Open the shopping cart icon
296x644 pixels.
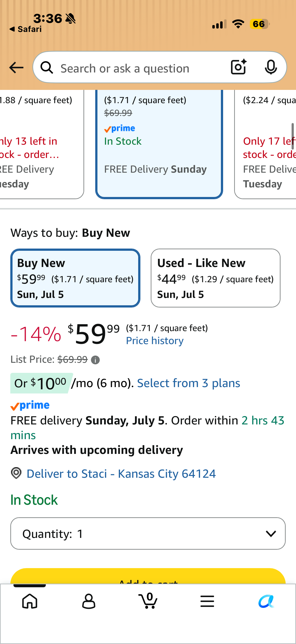click(148, 601)
